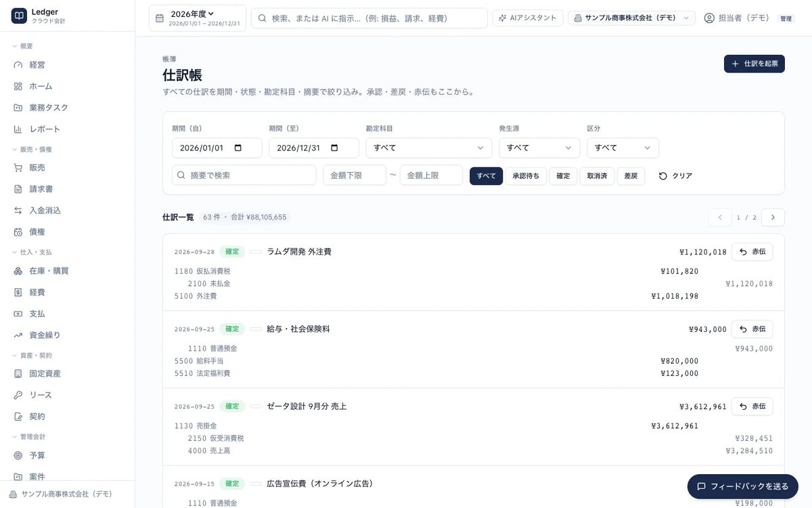This screenshot has width=812, height=508.
Task: Go to next page of 仕訳一覧
Action: [x=773, y=217]
